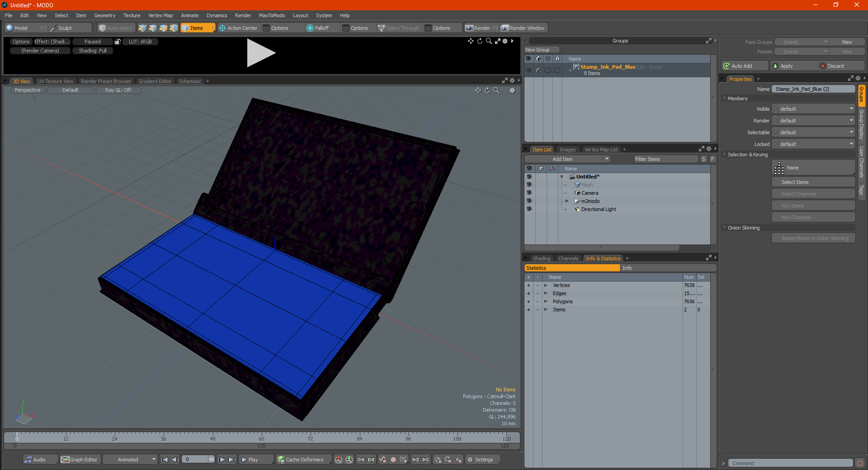Open the Render Window
Viewport: 868px width, 470px height.
(523, 28)
